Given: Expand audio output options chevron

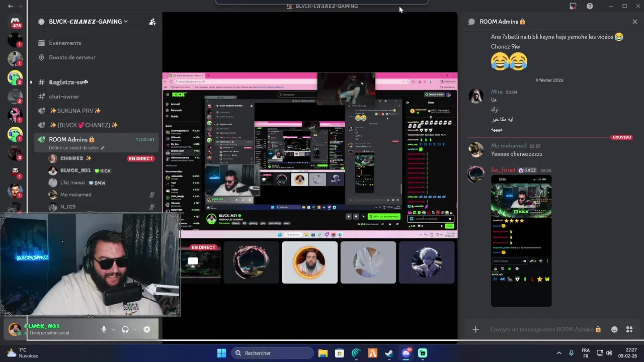Looking at the screenshot, I should tap(134, 329).
